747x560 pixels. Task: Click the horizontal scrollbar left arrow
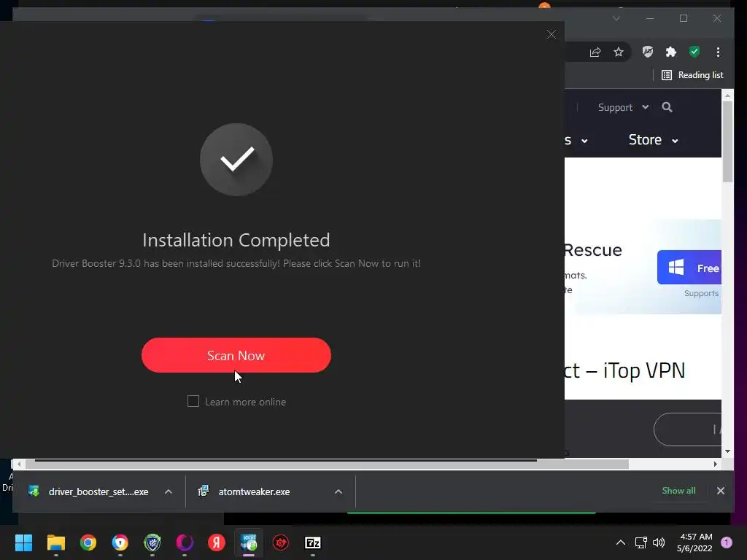(x=19, y=464)
